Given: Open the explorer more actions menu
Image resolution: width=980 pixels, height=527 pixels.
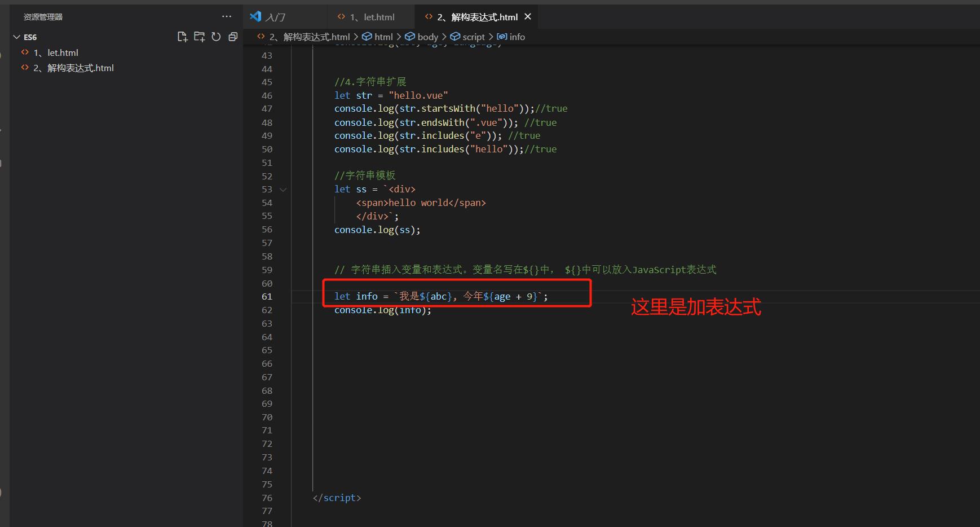Looking at the screenshot, I should [x=227, y=16].
